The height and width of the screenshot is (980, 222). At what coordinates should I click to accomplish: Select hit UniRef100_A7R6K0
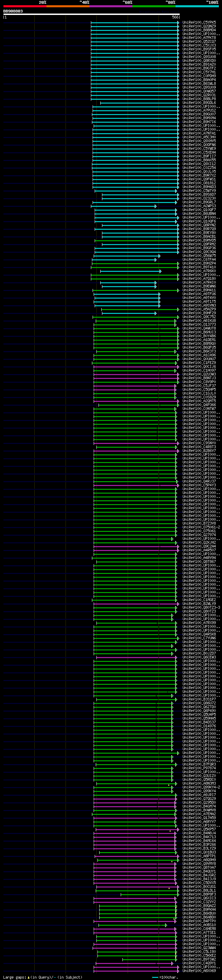point(199,271)
